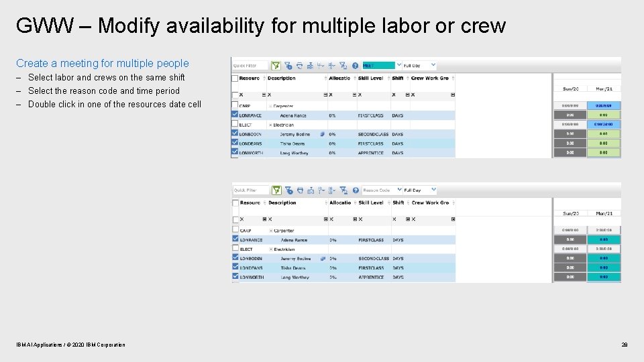Click the clear filter icon in lower toolbar
The width and height of the screenshot is (644, 362).
(343, 190)
